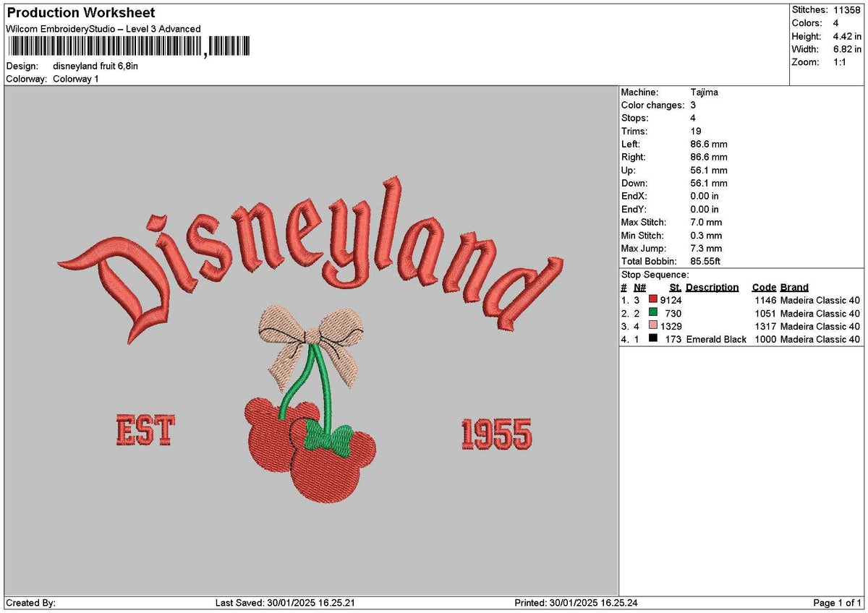This screenshot has height=613, width=868.
Task: Select the Trims value "19"
Action: (x=696, y=132)
